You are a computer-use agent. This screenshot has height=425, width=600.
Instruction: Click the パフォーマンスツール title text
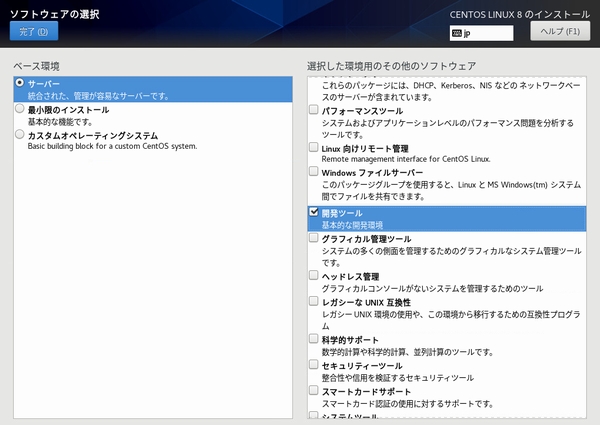point(362,111)
